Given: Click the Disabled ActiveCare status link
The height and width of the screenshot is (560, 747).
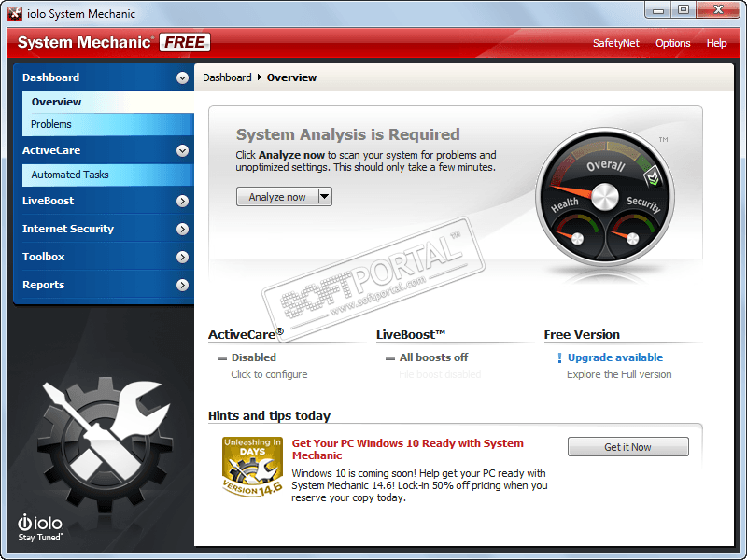Looking at the screenshot, I should (253, 357).
